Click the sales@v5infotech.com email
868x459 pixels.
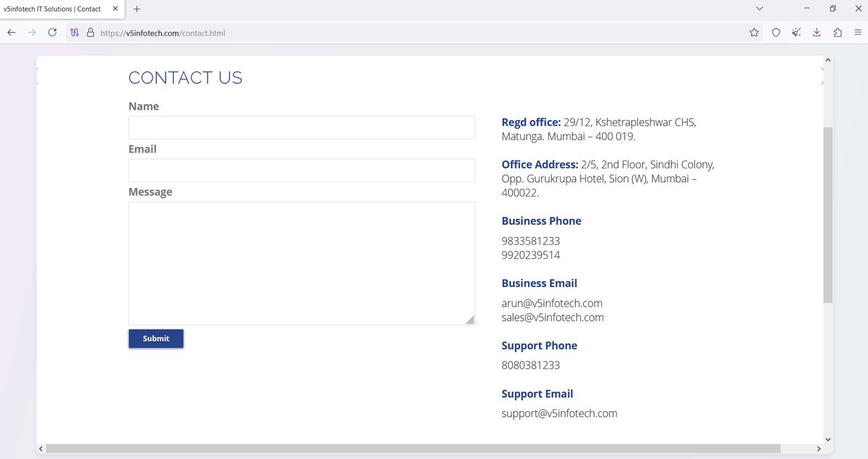[553, 317]
